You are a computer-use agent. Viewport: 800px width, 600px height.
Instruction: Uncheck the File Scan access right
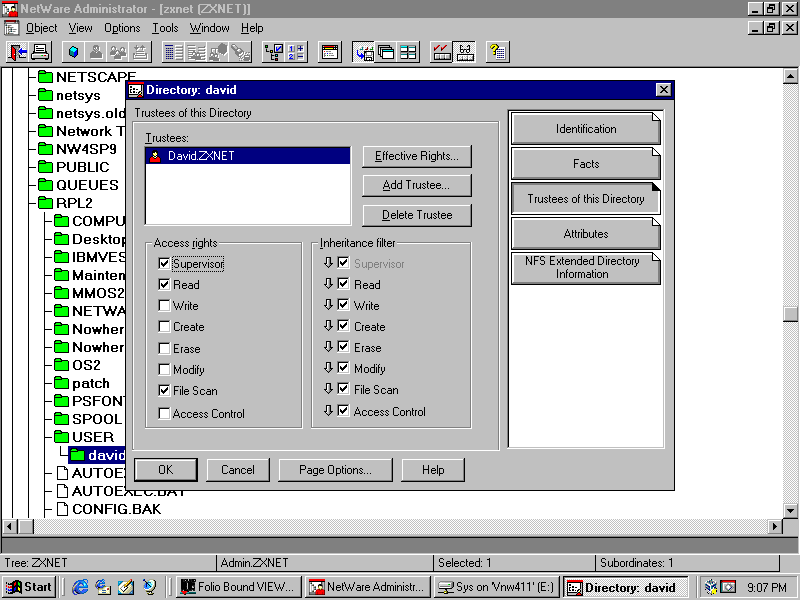(x=164, y=391)
